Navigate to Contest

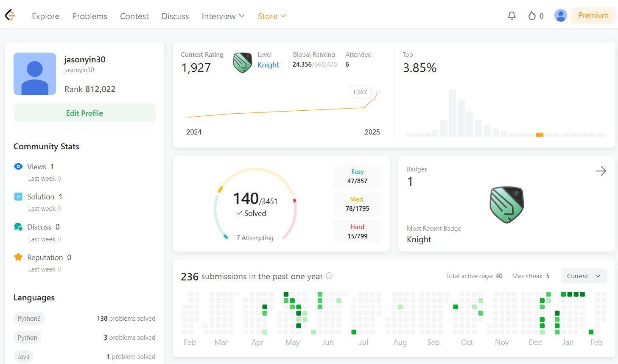(x=134, y=16)
